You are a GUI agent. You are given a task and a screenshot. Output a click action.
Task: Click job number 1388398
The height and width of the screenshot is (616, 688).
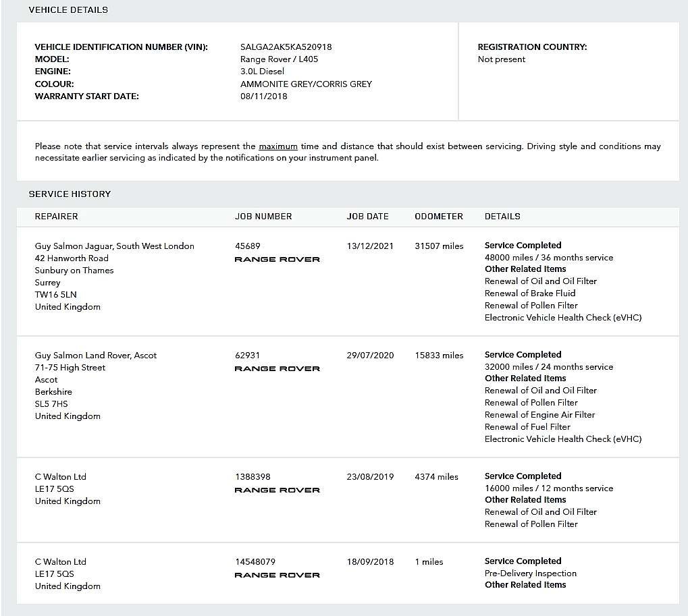click(x=253, y=476)
